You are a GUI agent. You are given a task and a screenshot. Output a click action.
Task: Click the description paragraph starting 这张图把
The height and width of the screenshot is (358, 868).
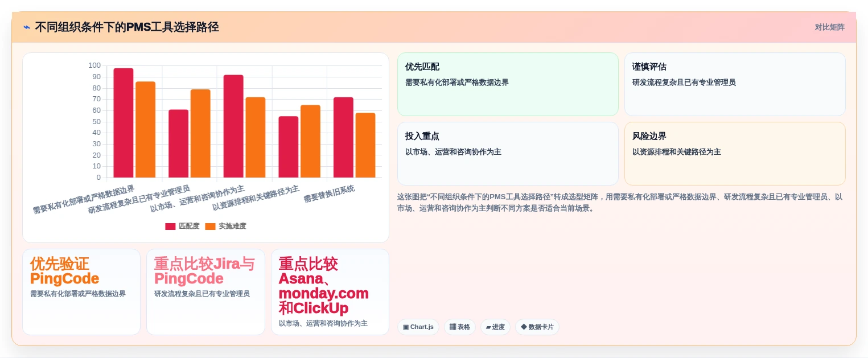pyautogui.click(x=620, y=202)
